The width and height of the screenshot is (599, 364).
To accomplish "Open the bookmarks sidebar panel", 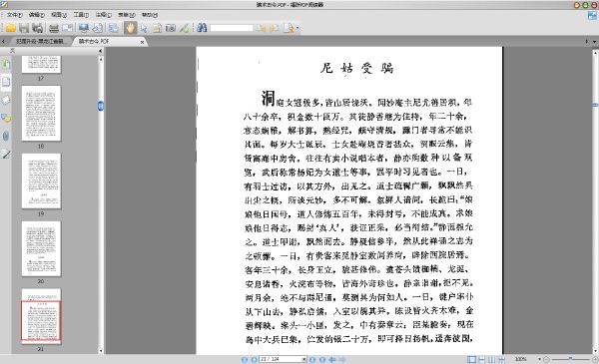I will pyautogui.click(x=6, y=64).
